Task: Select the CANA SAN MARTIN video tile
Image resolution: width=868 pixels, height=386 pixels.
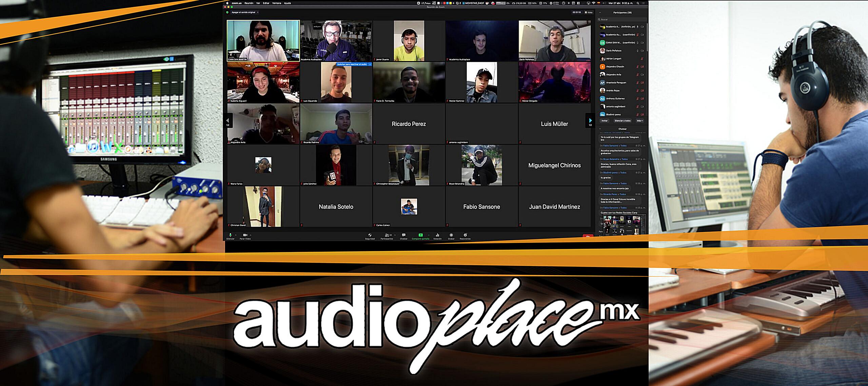Action: click(x=263, y=41)
